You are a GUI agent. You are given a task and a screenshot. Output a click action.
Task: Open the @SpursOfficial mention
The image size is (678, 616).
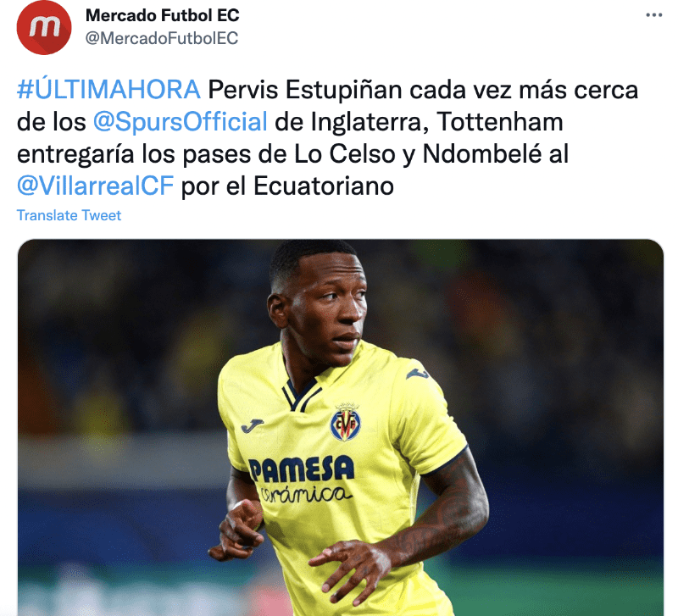(x=181, y=122)
